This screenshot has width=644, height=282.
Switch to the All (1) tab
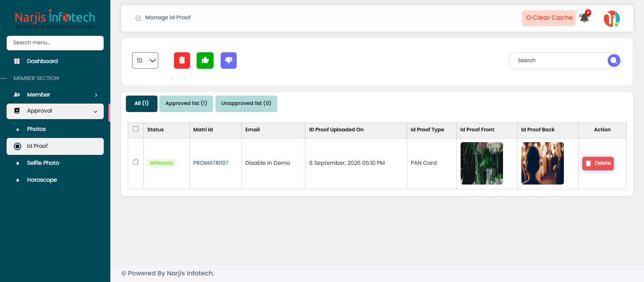[141, 104]
